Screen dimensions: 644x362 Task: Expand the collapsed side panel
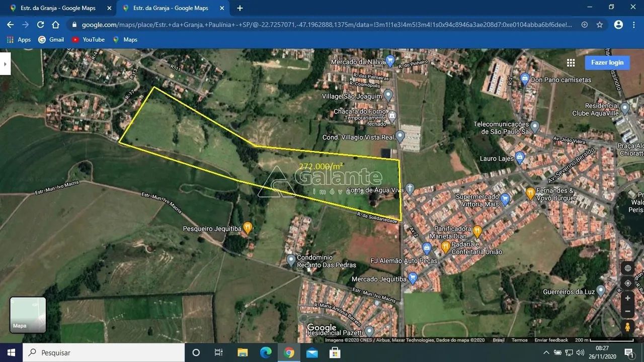[5, 64]
